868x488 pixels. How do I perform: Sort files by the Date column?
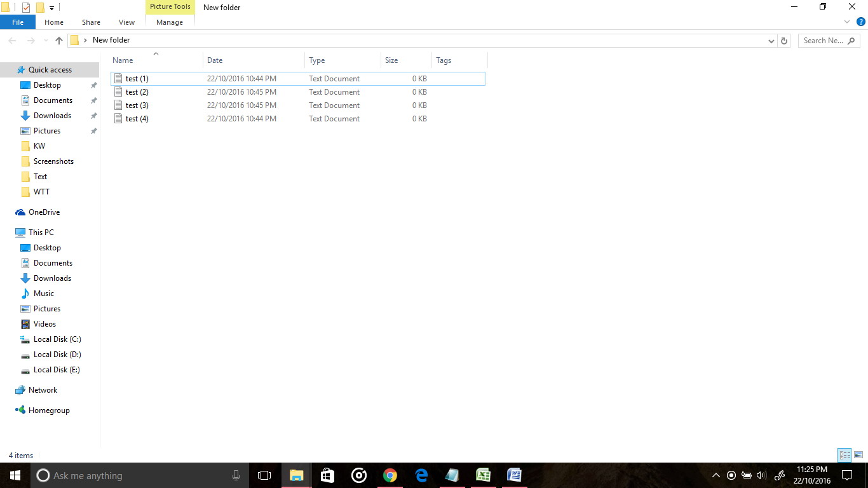tap(215, 60)
